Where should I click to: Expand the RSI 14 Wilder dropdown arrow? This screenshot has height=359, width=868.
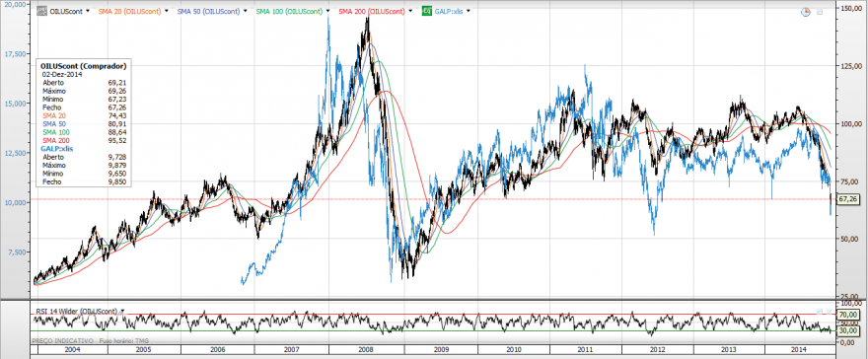tap(122, 311)
